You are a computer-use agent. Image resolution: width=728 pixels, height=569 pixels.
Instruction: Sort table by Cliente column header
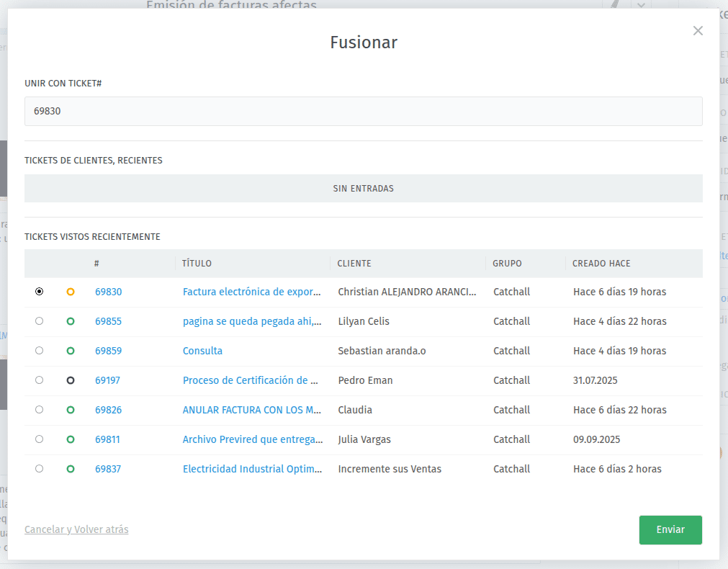[x=354, y=264]
